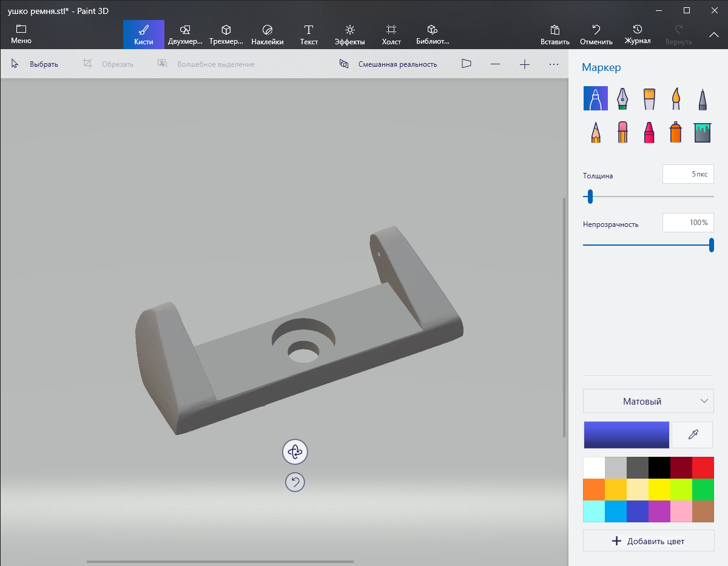
Task: Pick the light aqua color swatch
Action: [594, 511]
